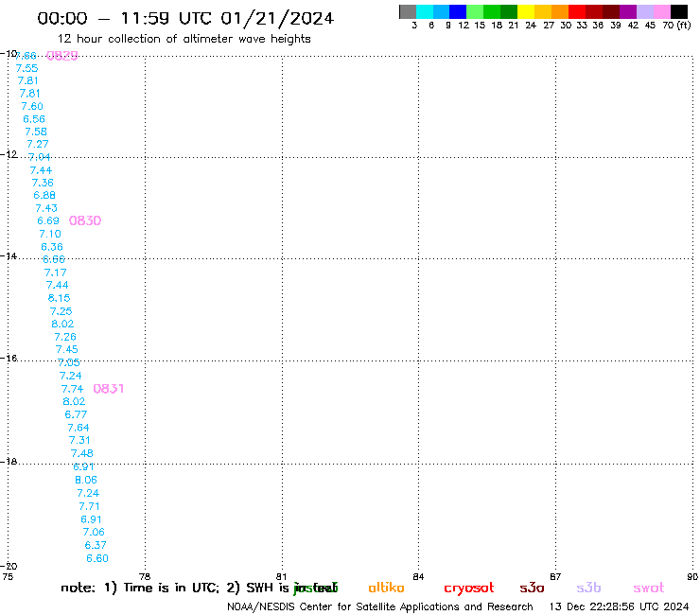700x615 pixels.
Task: Select the "altika" satellite legend label
Action: (386, 588)
